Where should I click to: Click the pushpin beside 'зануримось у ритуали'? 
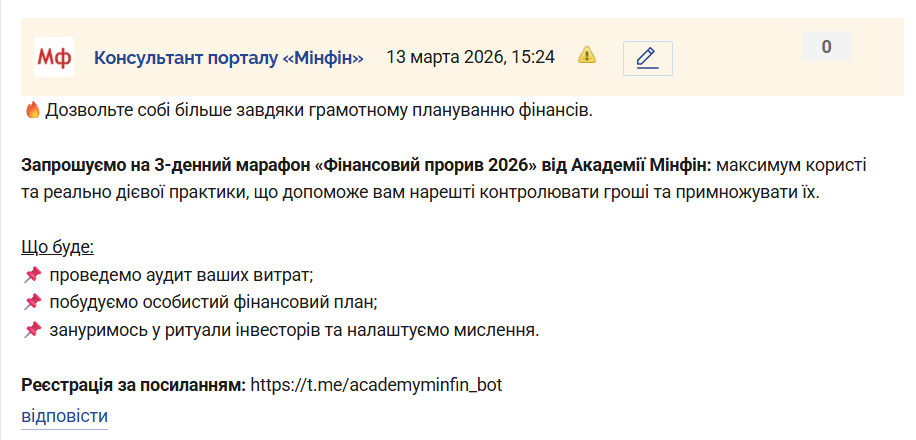(x=32, y=329)
